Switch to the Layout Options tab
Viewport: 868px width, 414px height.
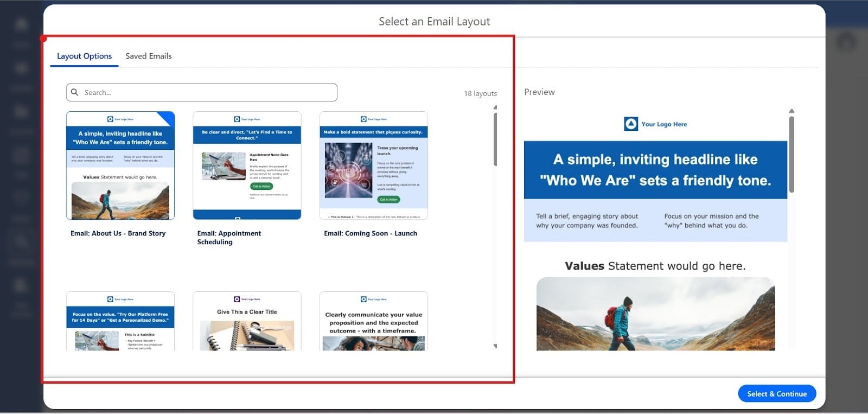coord(84,56)
